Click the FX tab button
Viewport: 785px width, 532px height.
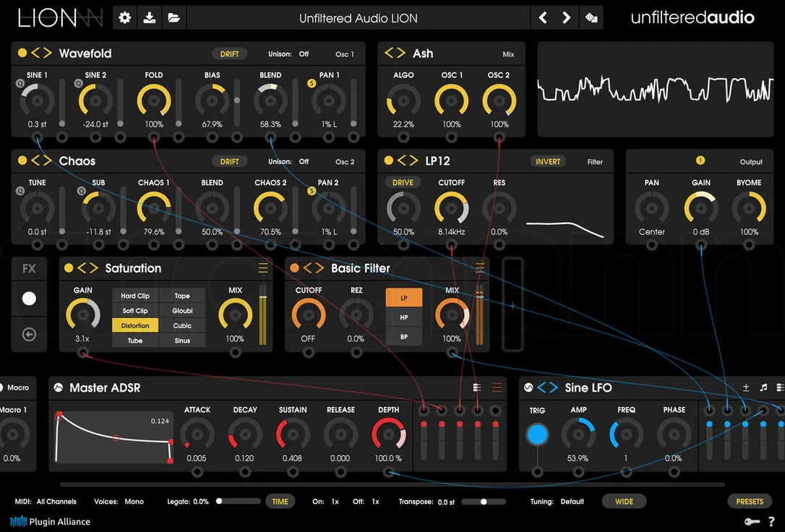click(x=29, y=268)
